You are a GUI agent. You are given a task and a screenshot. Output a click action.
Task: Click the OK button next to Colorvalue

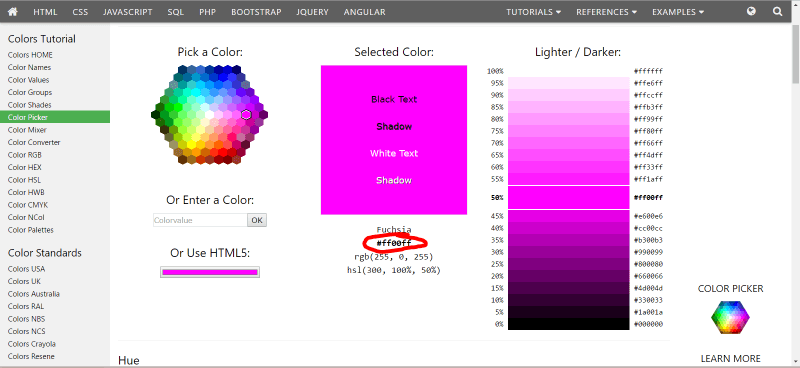pos(257,220)
